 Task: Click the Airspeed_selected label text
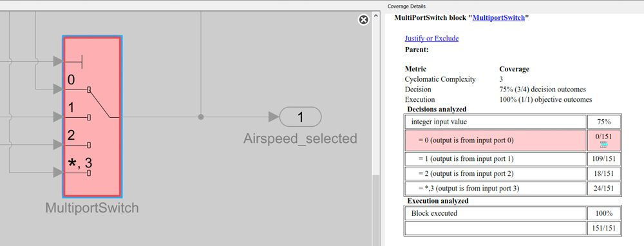300,138
